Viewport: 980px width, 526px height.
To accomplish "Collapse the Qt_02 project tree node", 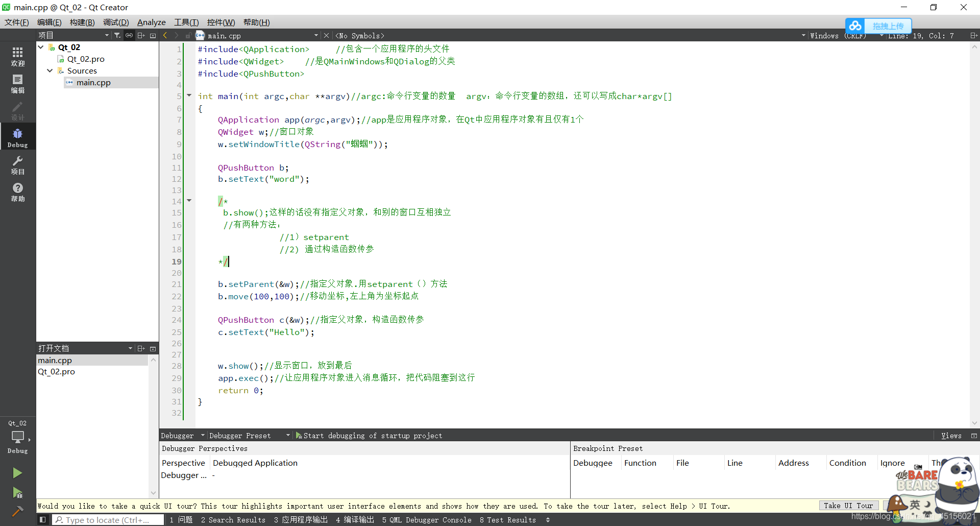I will pos(41,47).
